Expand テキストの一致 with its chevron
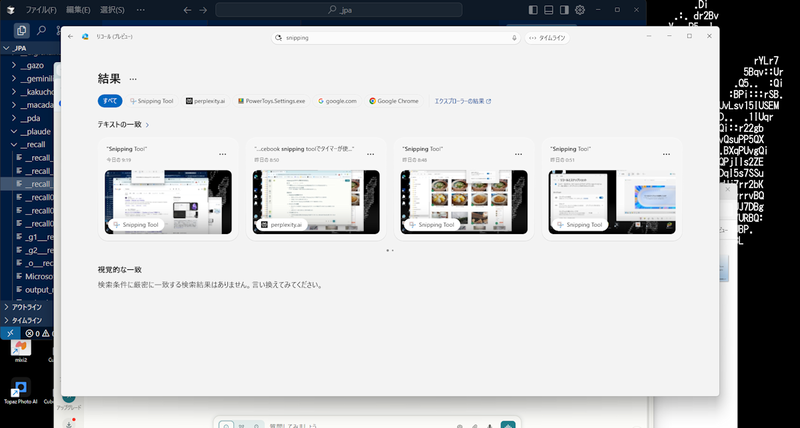The image size is (800, 428). (147, 124)
